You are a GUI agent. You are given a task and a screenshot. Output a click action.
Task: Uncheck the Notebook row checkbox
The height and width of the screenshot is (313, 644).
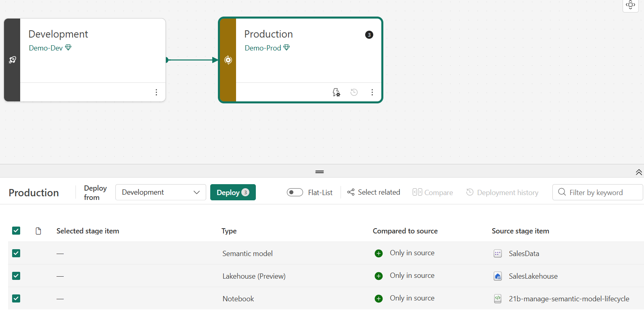[16, 298]
